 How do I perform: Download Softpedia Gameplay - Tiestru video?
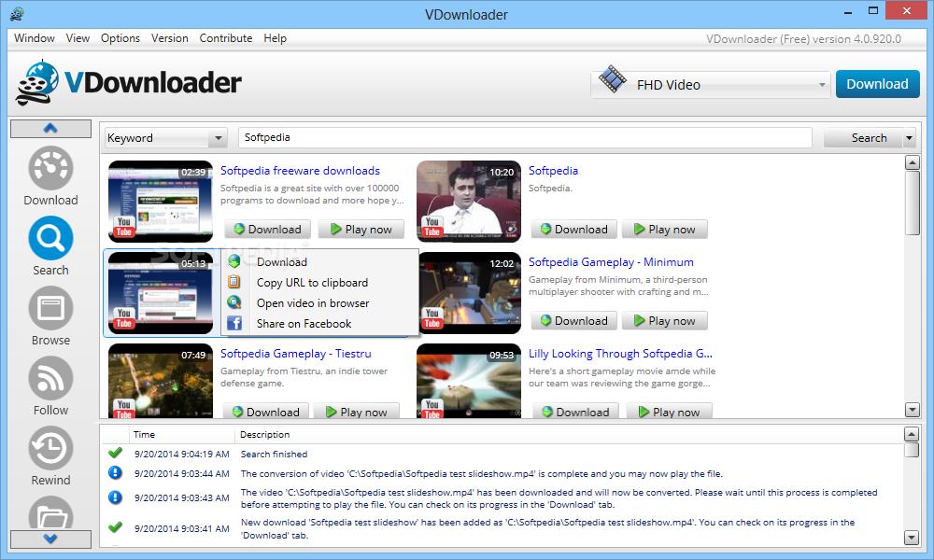pos(265,412)
